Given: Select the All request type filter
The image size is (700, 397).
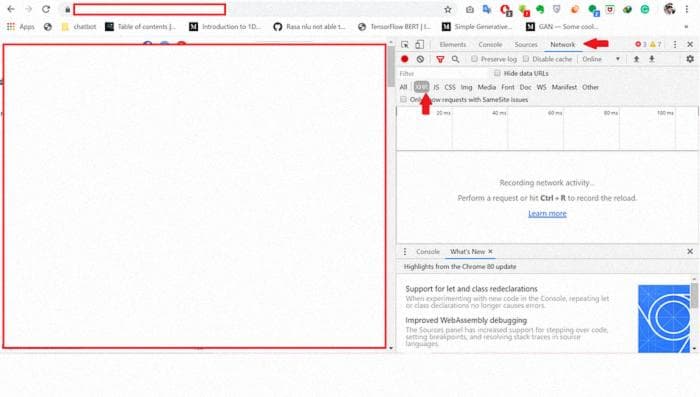Looking at the screenshot, I should tap(403, 87).
